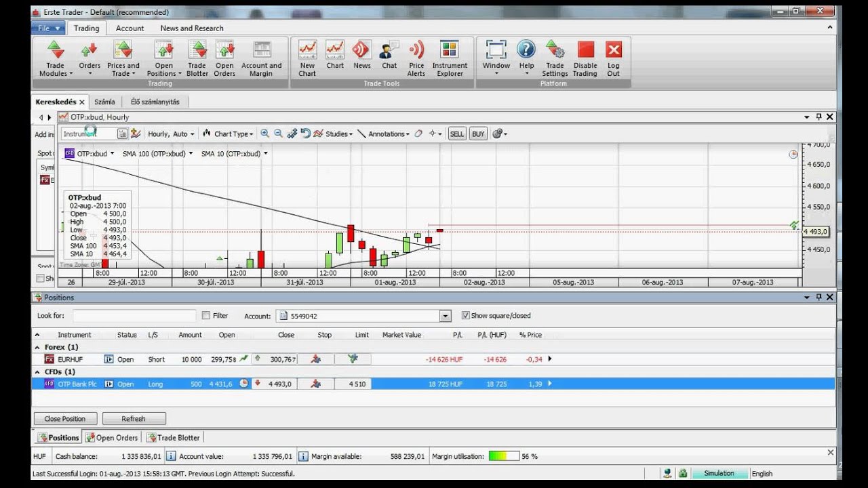Open the Hourly, Auto period dropdown
Screen dimensions: 868x488
point(171,134)
